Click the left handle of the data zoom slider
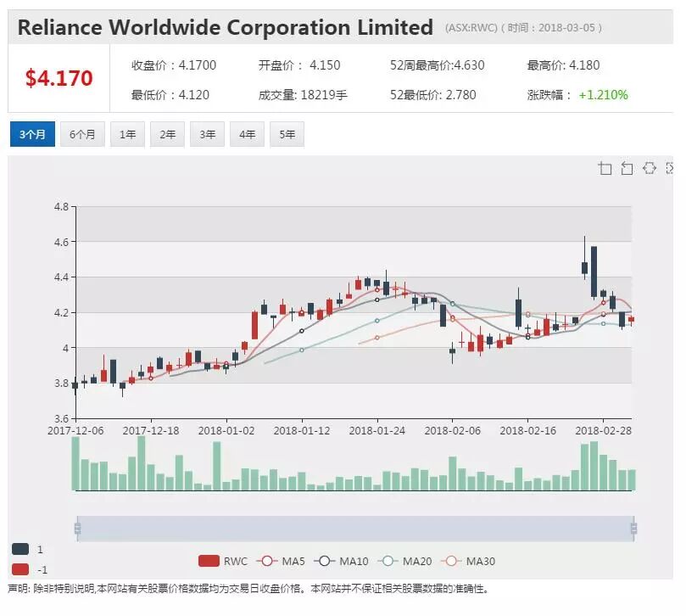686x616 pixels. [77, 529]
